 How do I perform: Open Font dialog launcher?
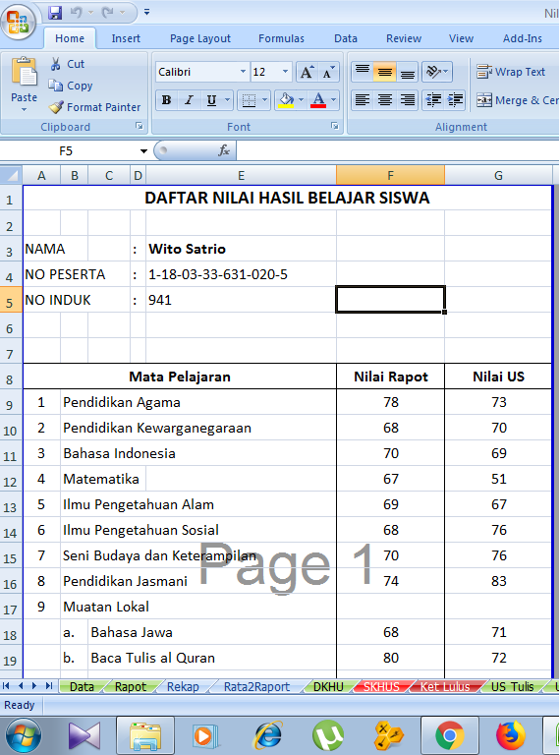[335, 126]
